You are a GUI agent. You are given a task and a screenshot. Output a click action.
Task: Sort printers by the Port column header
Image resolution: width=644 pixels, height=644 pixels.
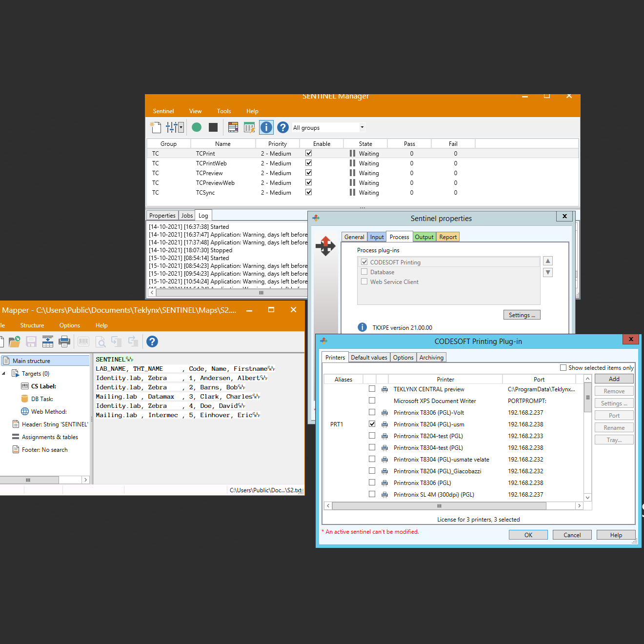pos(539,379)
